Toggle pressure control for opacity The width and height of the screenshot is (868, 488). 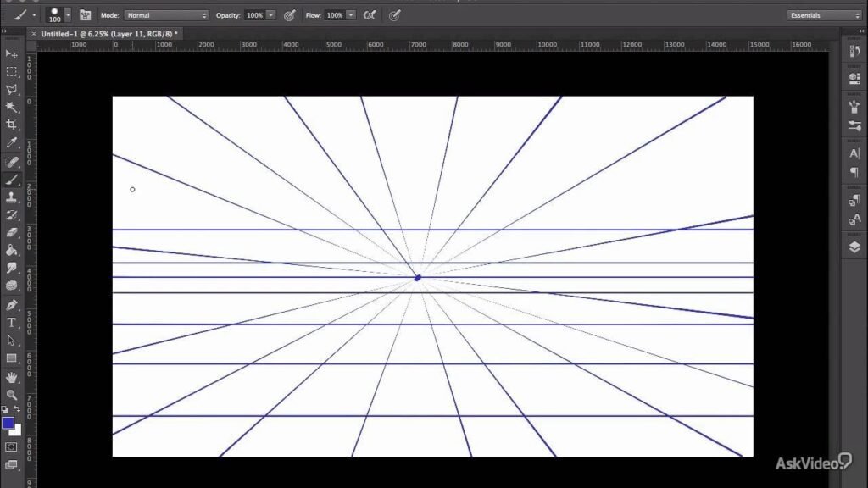[x=290, y=15]
